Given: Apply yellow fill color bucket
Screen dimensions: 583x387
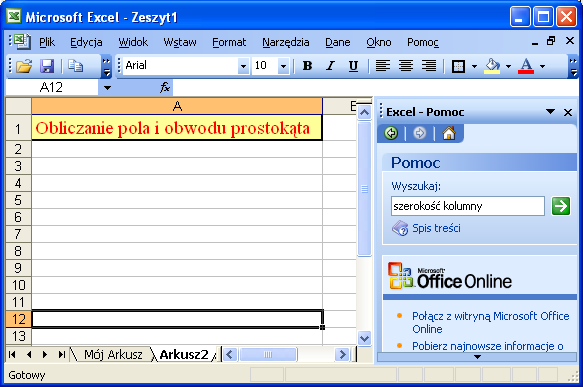Looking at the screenshot, I should [x=492, y=66].
